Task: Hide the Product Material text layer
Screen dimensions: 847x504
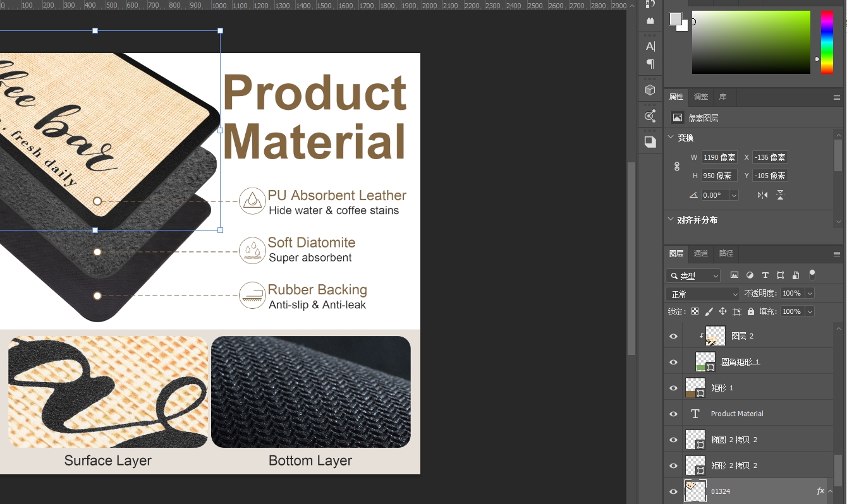Action: click(673, 414)
